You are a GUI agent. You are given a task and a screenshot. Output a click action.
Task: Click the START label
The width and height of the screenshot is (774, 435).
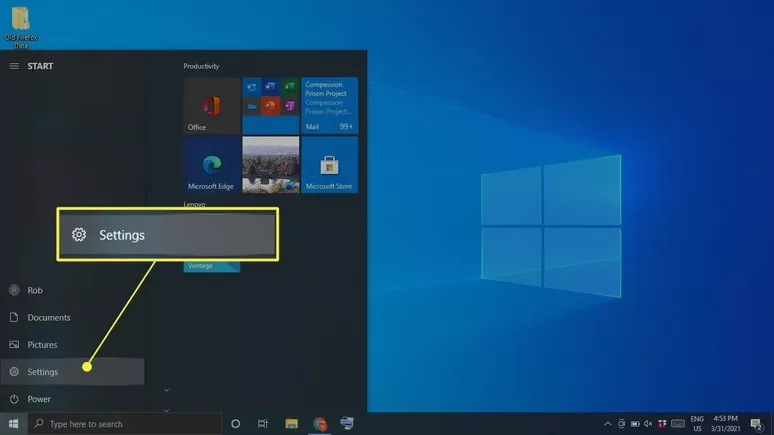pos(40,66)
